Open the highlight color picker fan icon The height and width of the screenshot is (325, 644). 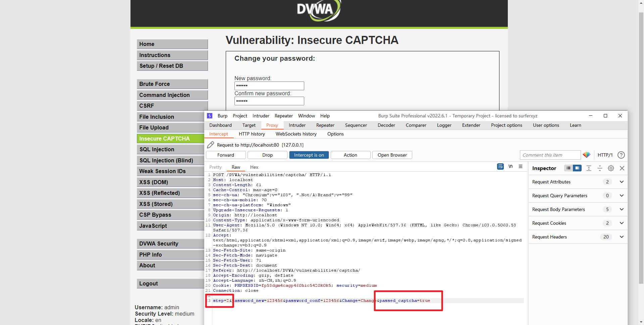pos(587,155)
